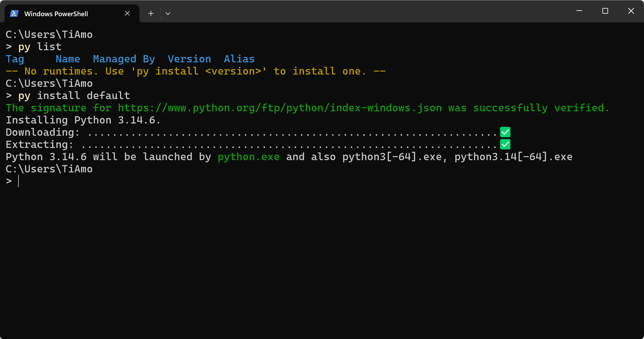Click the first C:\Users\TiAmo path line

(x=49, y=34)
